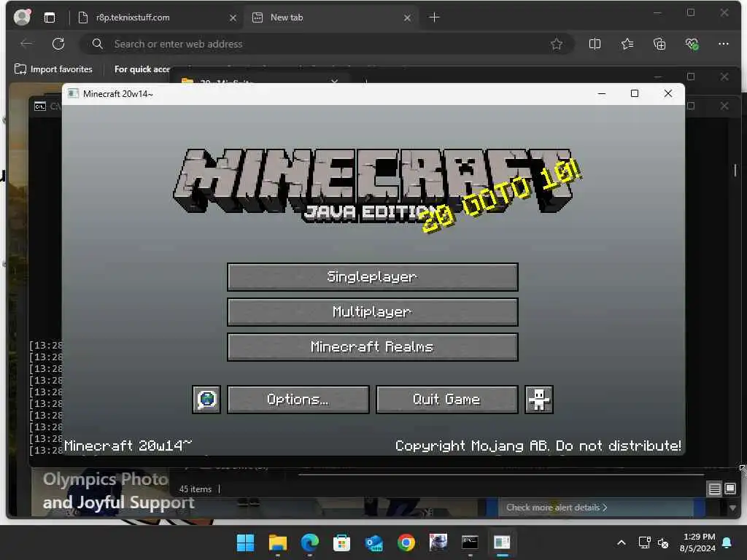
Task: Open Edge collections icon
Action: (659, 44)
